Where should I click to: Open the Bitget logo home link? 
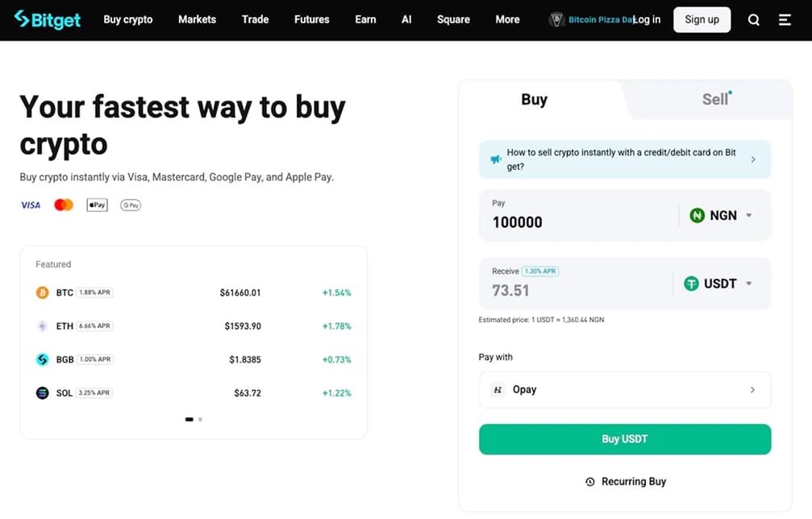click(47, 19)
